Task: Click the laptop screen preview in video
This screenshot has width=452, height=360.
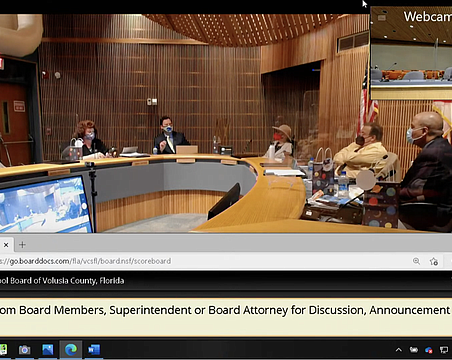Action: point(45,205)
